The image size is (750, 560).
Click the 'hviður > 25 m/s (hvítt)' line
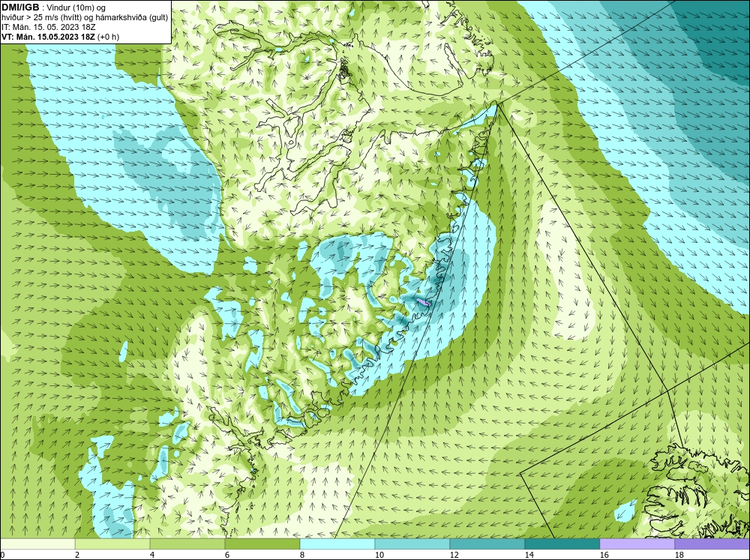tap(41, 17)
